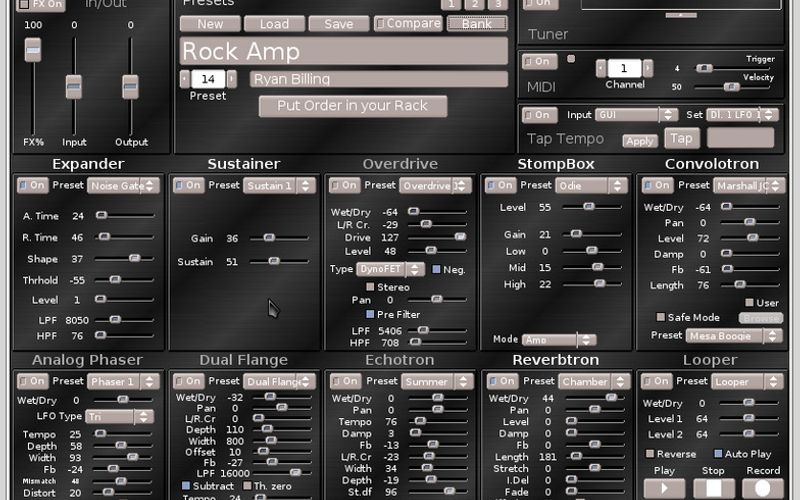Click the Tap Tempo Apply button
The width and height of the screenshot is (800, 500).
(640, 141)
